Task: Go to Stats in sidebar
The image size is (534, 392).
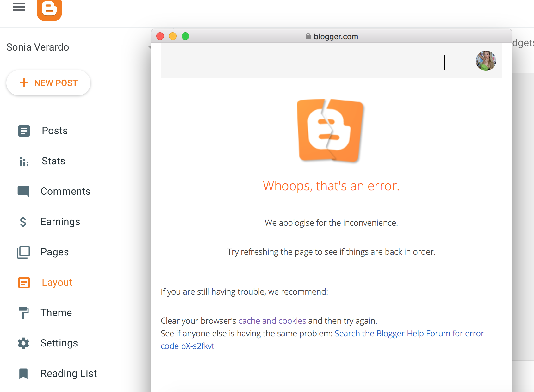Action: (x=53, y=161)
